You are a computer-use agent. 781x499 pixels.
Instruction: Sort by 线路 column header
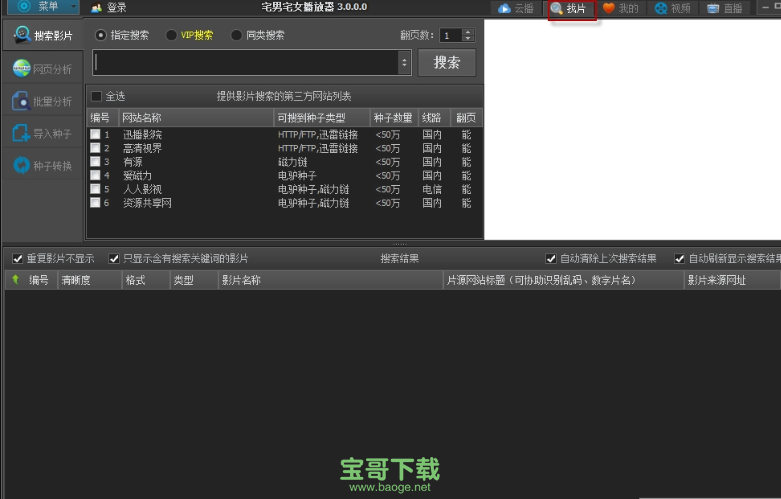click(x=434, y=118)
